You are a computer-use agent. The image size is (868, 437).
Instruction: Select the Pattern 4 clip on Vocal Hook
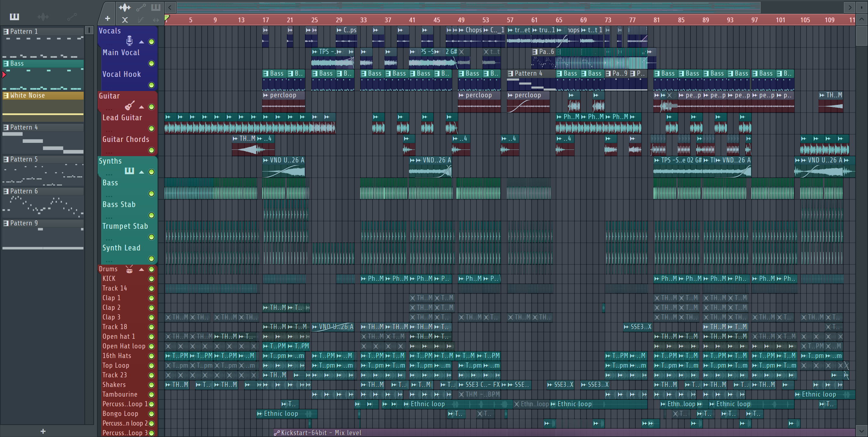[531, 80]
